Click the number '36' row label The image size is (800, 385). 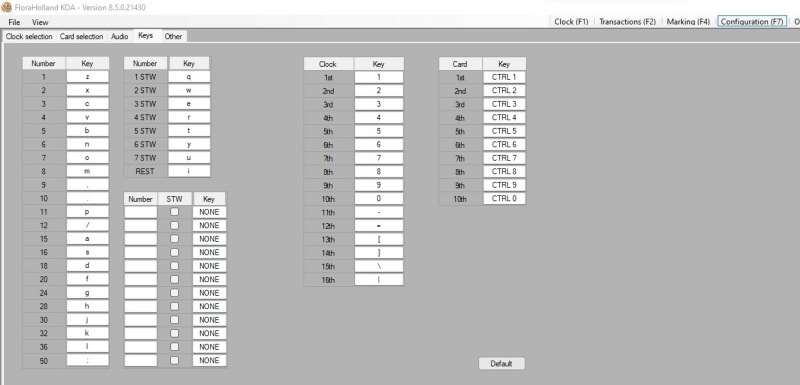(x=44, y=347)
